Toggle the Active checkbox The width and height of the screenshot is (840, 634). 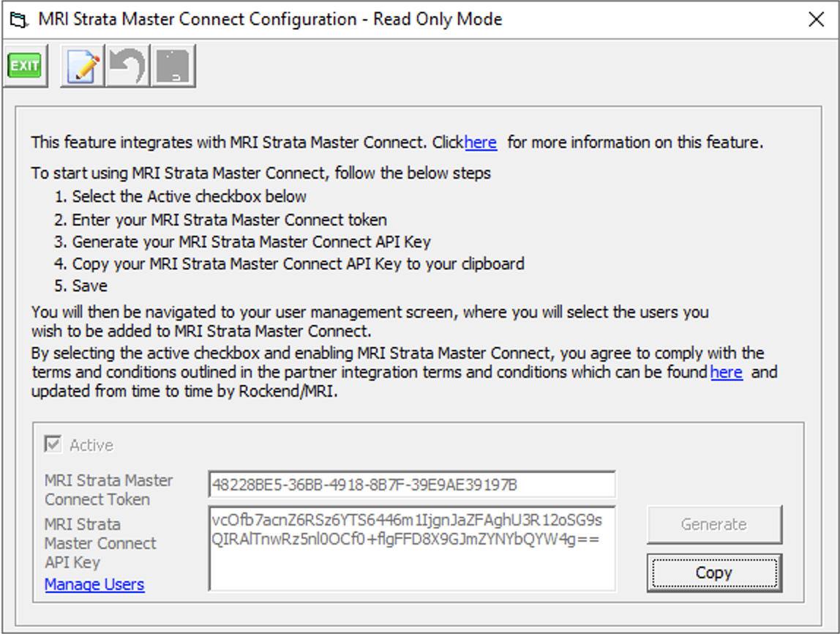(53, 444)
